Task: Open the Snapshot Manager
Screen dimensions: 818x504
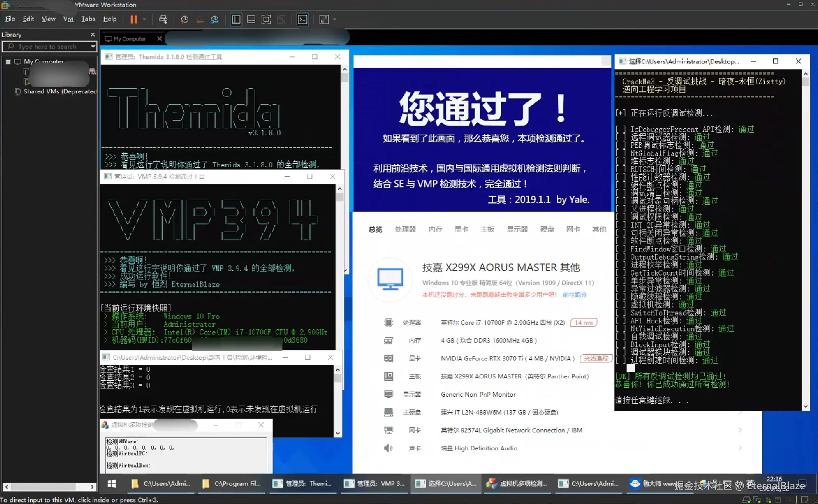Action: (x=215, y=19)
